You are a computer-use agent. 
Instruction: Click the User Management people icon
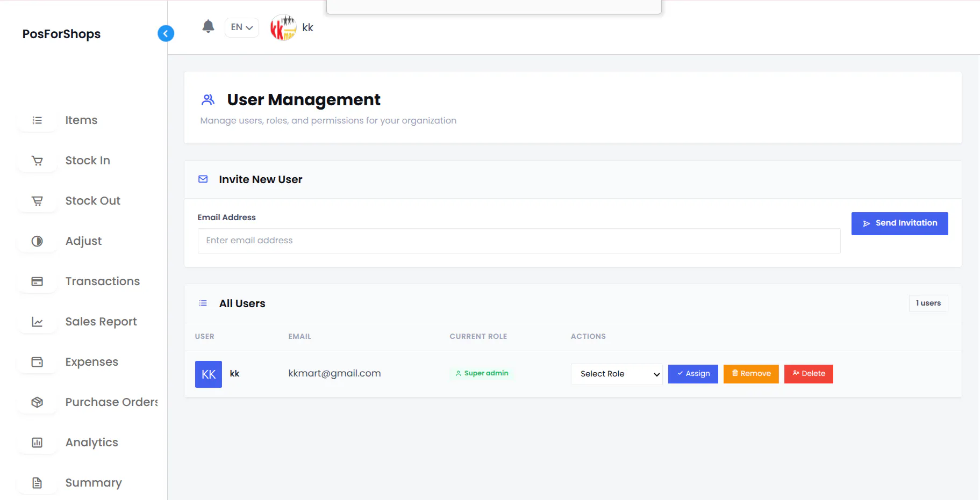(208, 100)
